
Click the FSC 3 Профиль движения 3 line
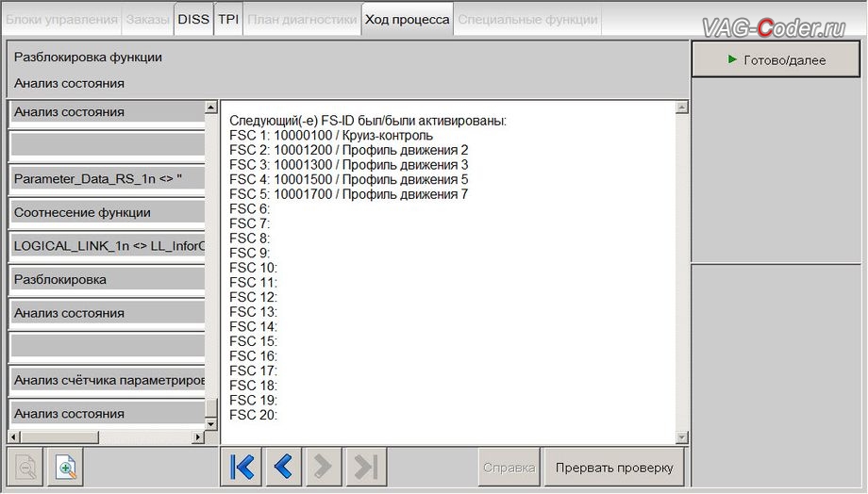[349, 165]
